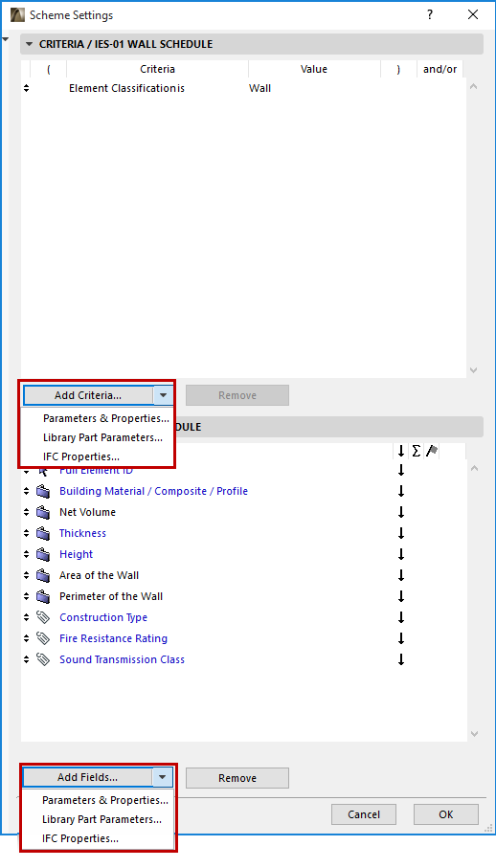Click the small side arrow beside the title
The image size is (496, 868).
(6, 39)
